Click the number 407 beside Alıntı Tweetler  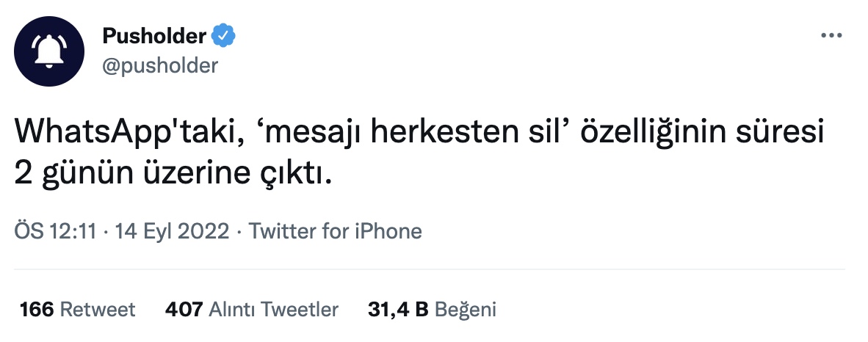[x=184, y=310]
